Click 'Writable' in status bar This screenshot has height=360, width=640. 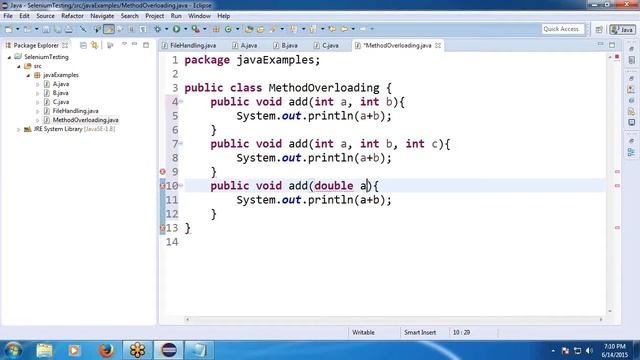363,332
